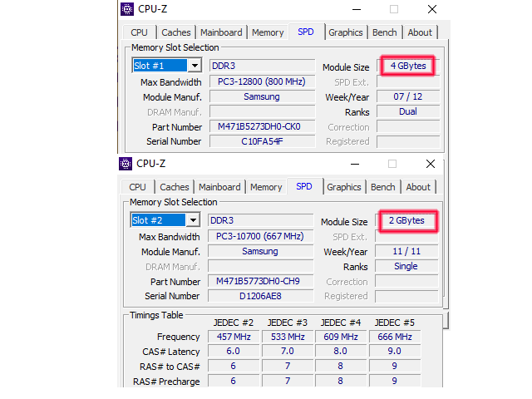
Task: Switch to the Mainboard tab in the lower window
Action: (x=219, y=187)
